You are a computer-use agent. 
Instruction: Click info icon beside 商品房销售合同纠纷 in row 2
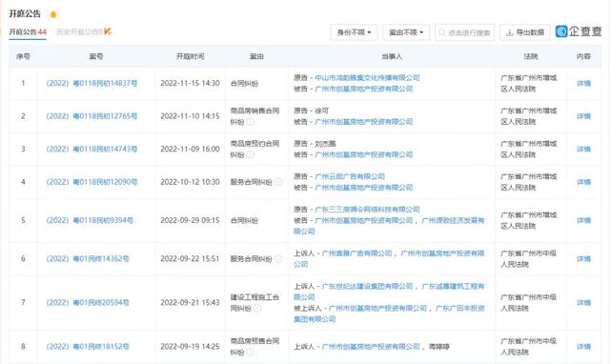click(251, 122)
